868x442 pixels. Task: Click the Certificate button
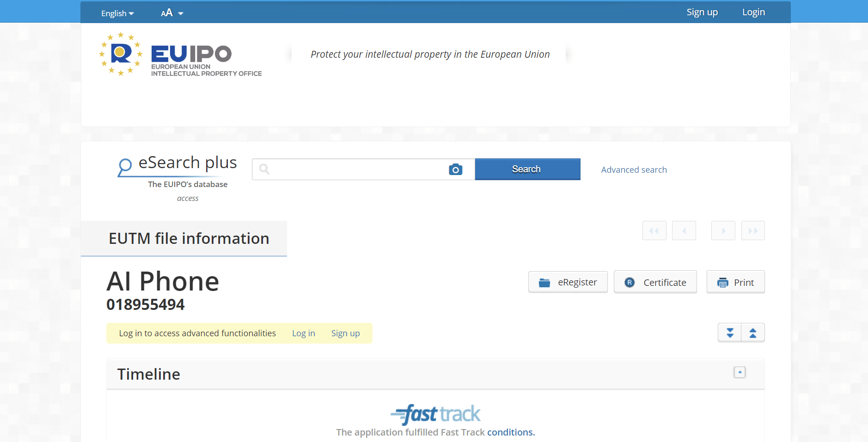pyautogui.click(x=655, y=282)
